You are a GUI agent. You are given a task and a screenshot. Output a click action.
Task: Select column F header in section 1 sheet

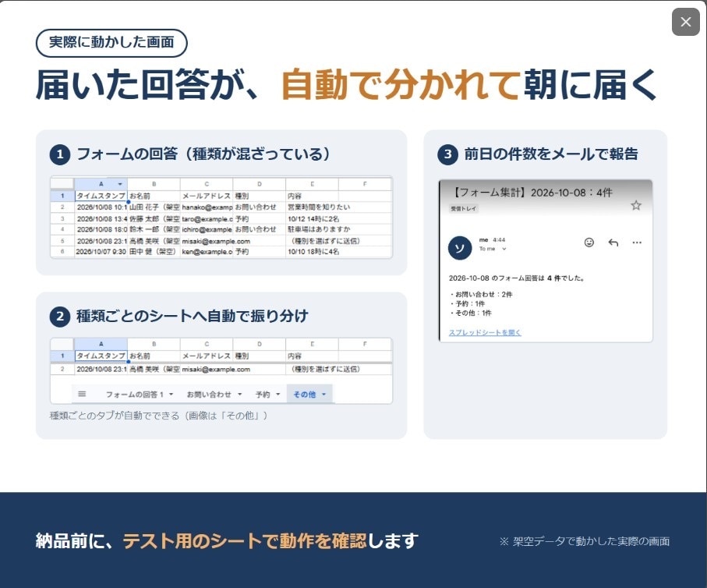[365, 184]
